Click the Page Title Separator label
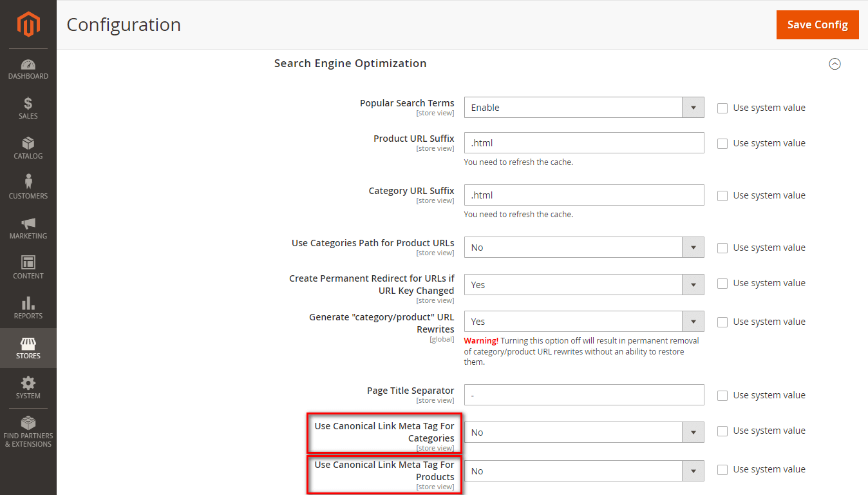This screenshot has width=868, height=495. click(x=411, y=391)
